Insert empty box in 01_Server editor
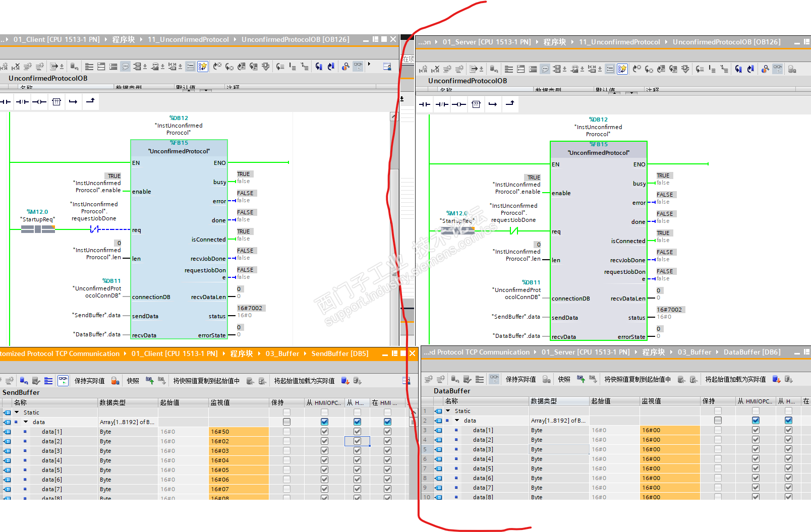The height and width of the screenshot is (532, 811). (x=476, y=104)
